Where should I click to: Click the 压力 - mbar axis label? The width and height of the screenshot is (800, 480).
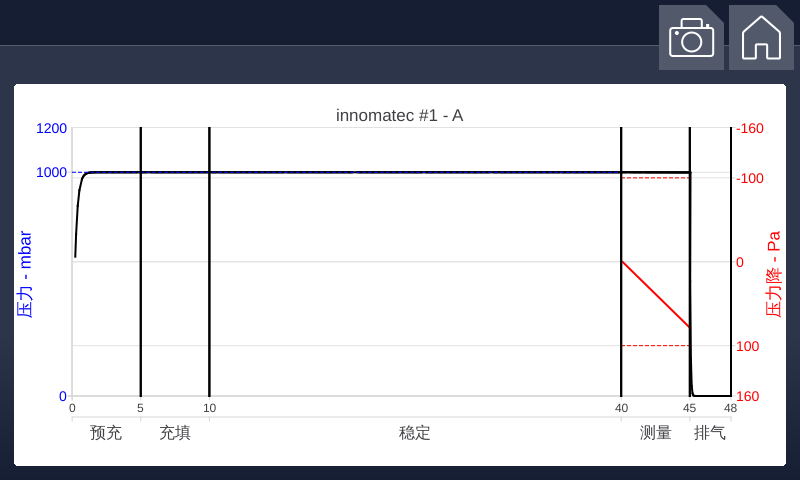coord(24,274)
